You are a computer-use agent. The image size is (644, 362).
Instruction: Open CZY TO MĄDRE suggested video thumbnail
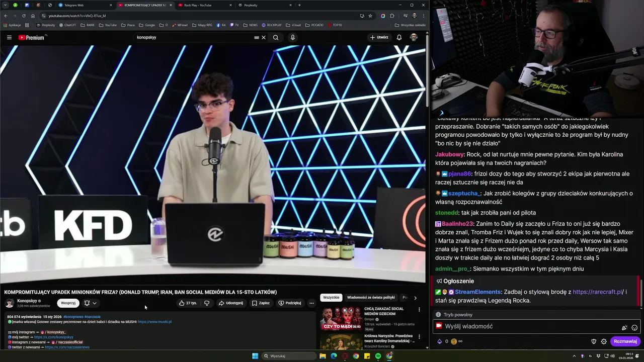pyautogui.click(x=341, y=318)
